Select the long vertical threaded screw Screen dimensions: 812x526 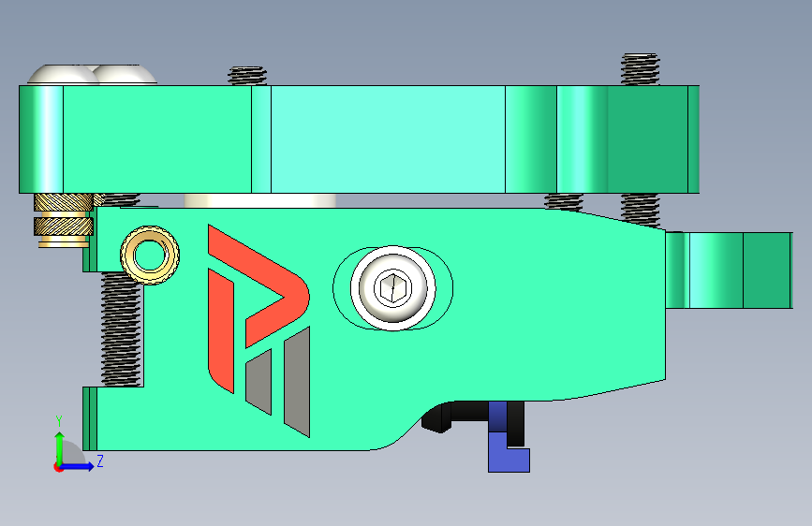pos(121,329)
